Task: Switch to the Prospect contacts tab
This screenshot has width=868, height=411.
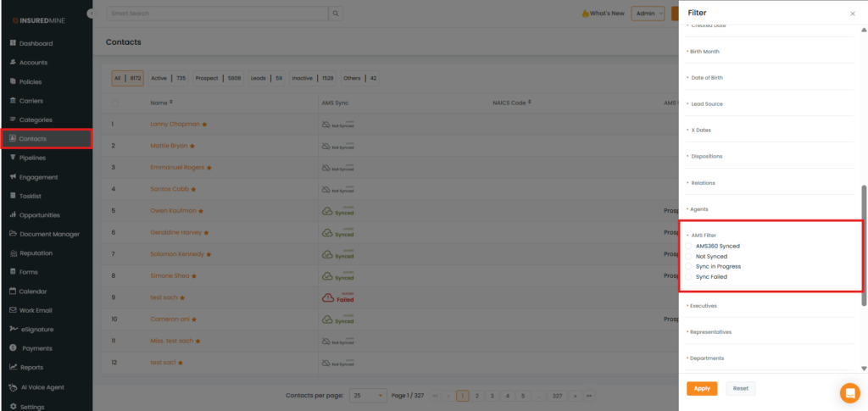Action: (x=207, y=78)
